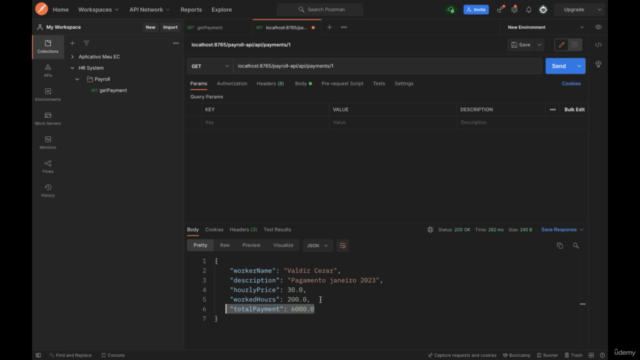
Task: Open the APIs sidebar panel
Action: point(48,71)
